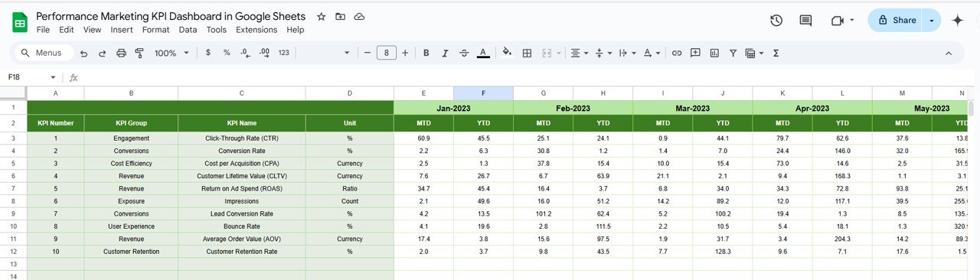Viewport: 980px width, 280px height.
Task: Select column F header
Action: 483,93
